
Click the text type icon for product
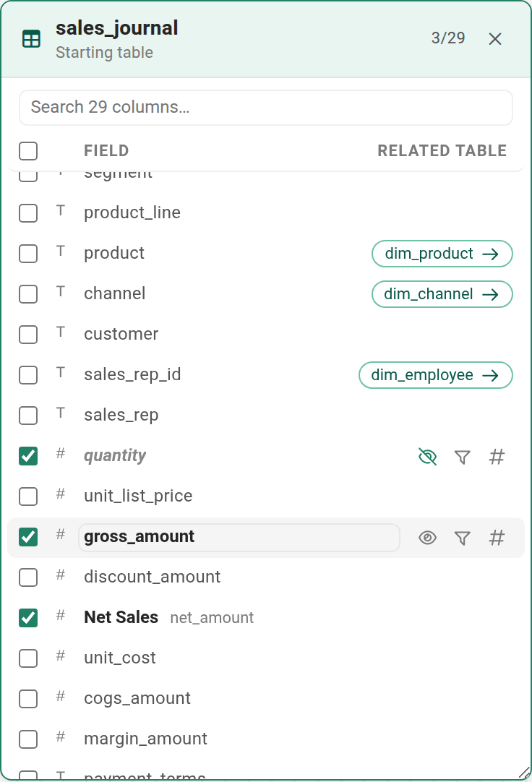click(x=60, y=252)
